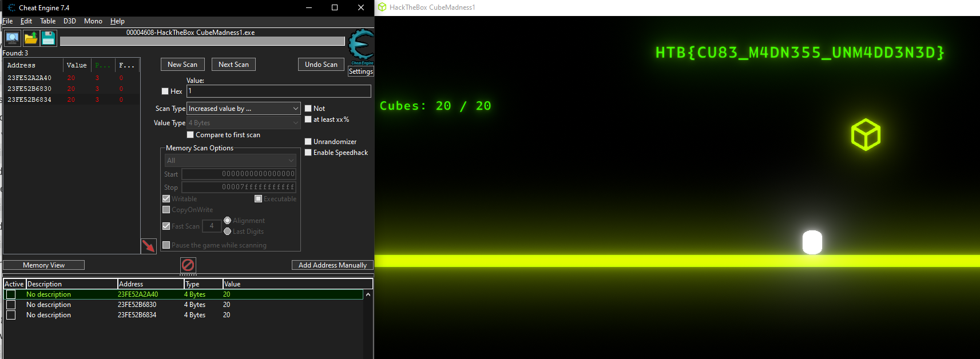Toggle the 'at least xx%' checkbox
Screen dimensions: 980x359
point(308,119)
